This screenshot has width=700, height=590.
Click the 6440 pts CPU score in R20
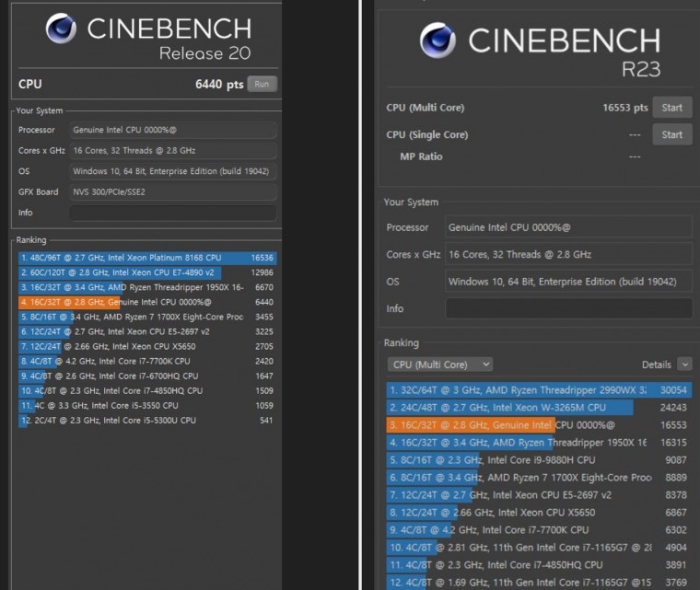(x=219, y=84)
